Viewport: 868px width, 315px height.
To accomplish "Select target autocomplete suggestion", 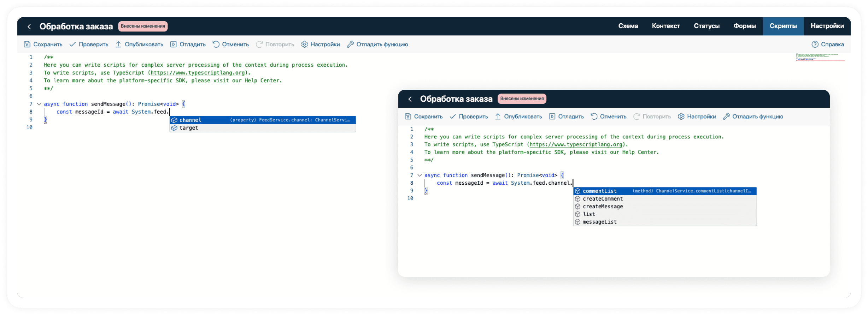I will coord(263,128).
